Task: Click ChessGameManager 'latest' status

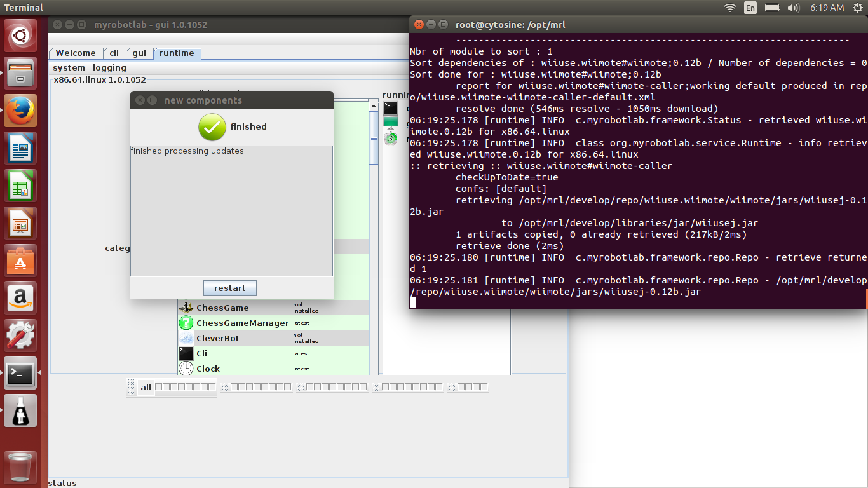Action: coord(301,323)
